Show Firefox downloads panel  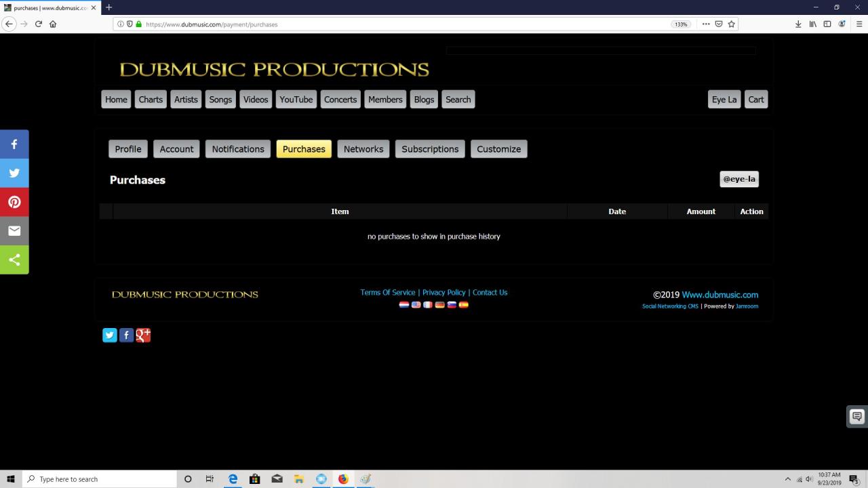[x=798, y=24]
